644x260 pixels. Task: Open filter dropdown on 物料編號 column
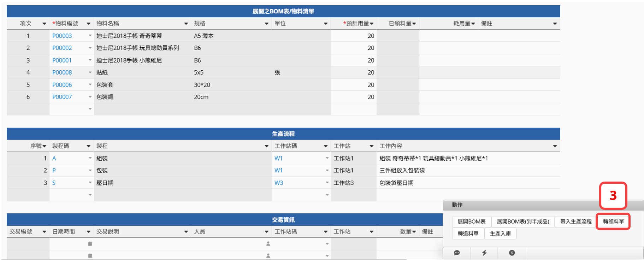88,24
